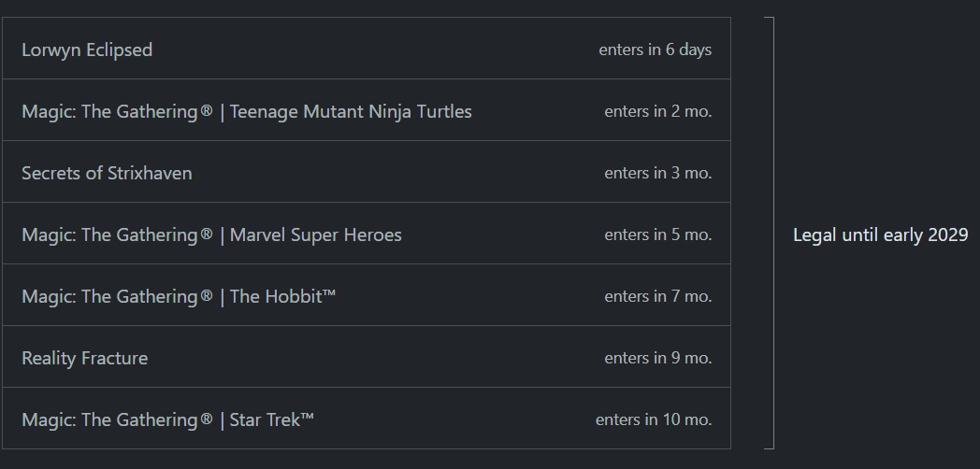Click the 'enters in 10 mo.' text
The height and width of the screenshot is (469, 980).
tap(654, 419)
